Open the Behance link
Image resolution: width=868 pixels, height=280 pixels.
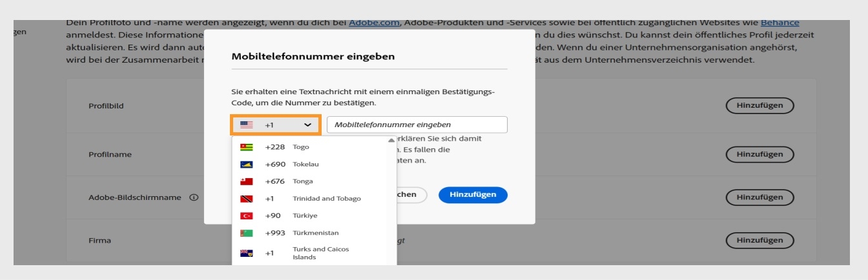(x=780, y=23)
